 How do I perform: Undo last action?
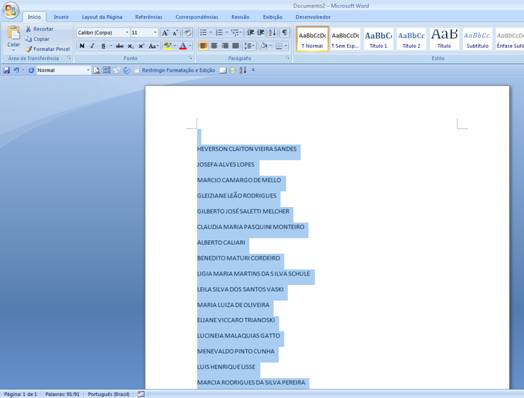pyautogui.click(x=16, y=70)
